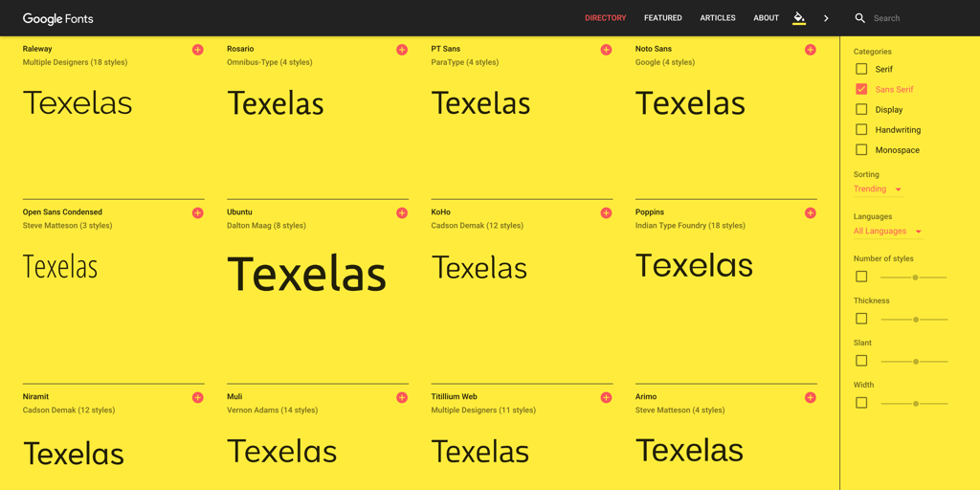Add Ubuntu font with plus icon
Image resolution: width=980 pixels, height=490 pixels.
(402, 213)
